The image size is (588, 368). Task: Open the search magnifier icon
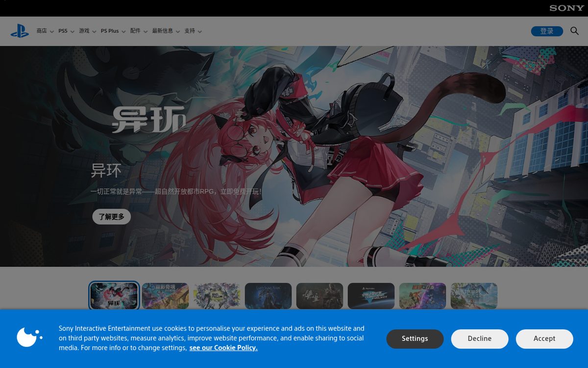[x=574, y=31]
